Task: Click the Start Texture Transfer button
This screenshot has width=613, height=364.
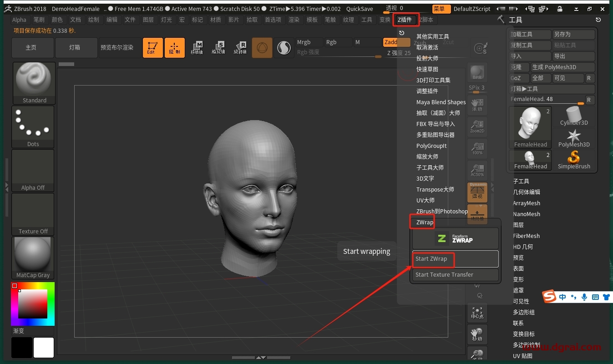Action: click(455, 275)
